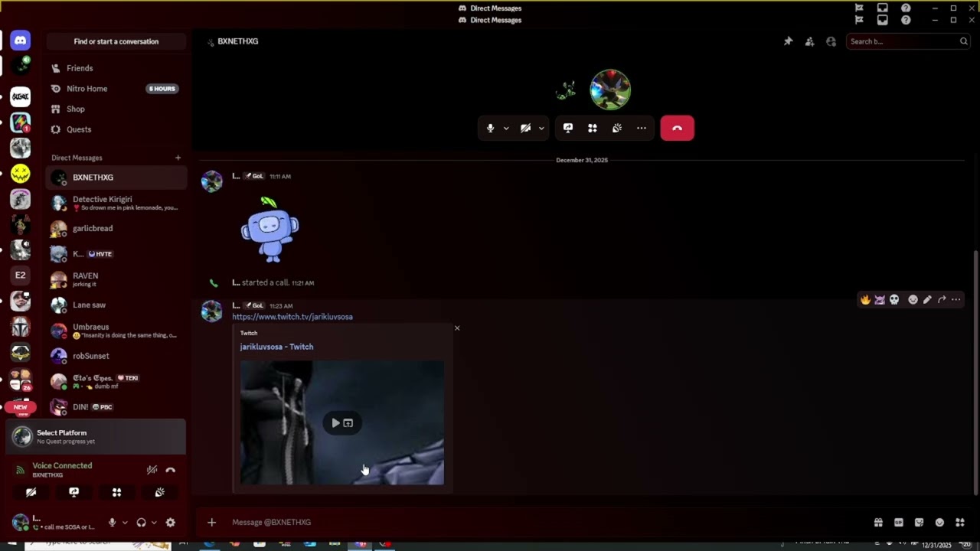Open Lane saw conversation
The height and width of the screenshot is (551, 980).
(116, 305)
